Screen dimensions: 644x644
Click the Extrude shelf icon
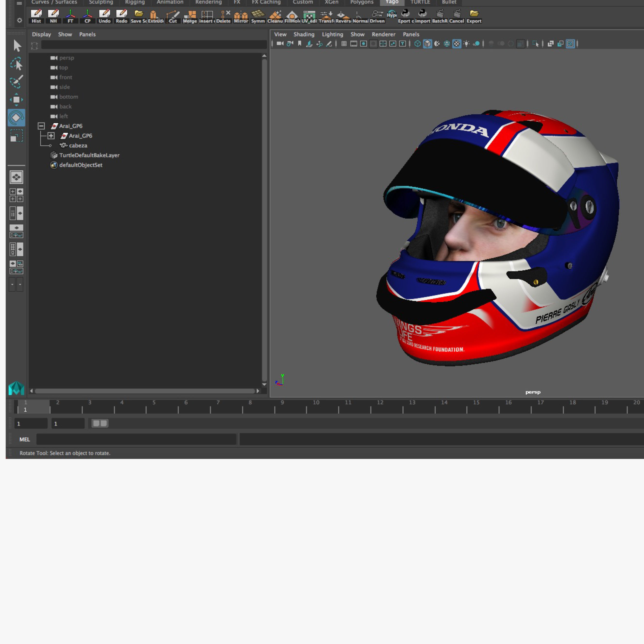(155, 16)
